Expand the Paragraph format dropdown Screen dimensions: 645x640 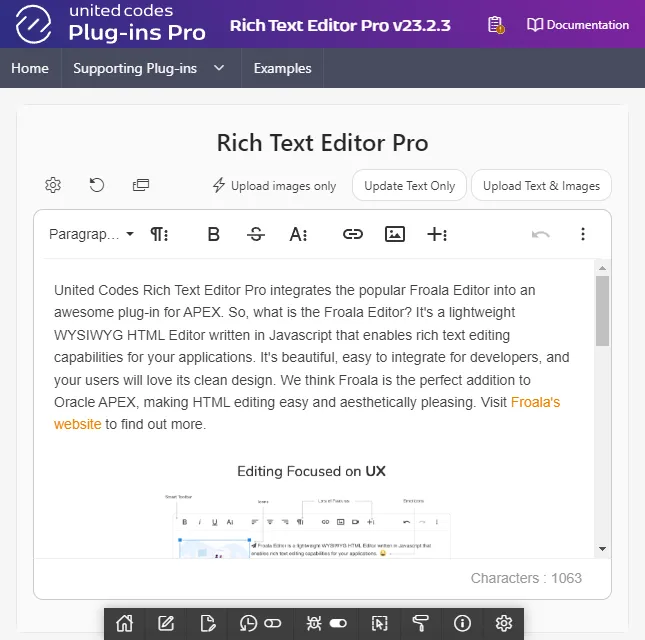tap(91, 234)
